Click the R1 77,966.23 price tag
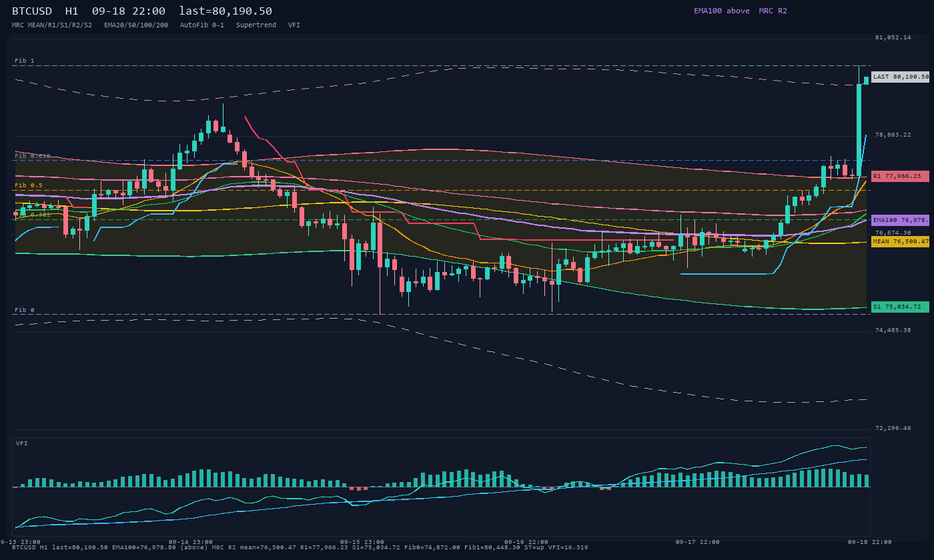934x560 pixels. (901, 176)
